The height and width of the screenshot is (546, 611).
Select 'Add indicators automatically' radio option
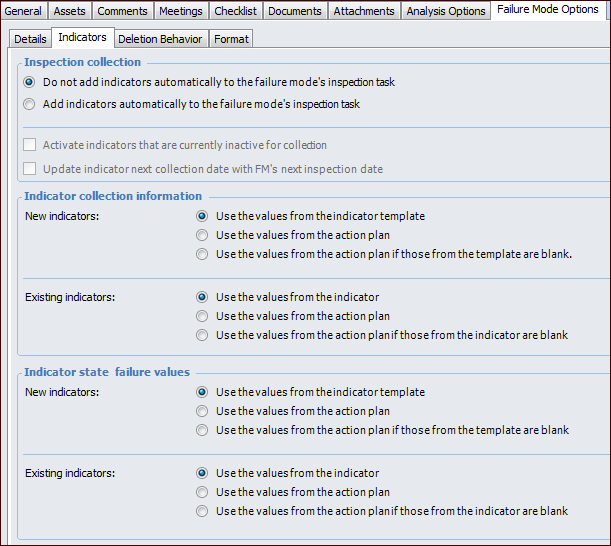coord(29,104)
